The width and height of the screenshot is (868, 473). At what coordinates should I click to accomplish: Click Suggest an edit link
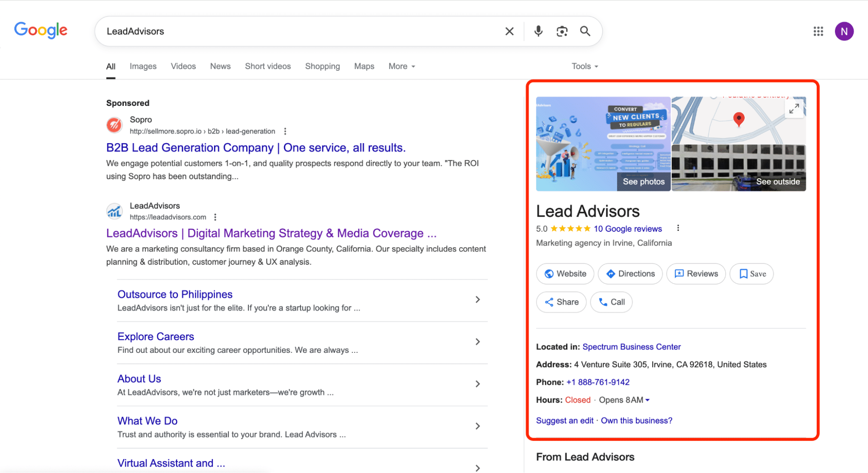pyautogui.click(x=564, y=420)
